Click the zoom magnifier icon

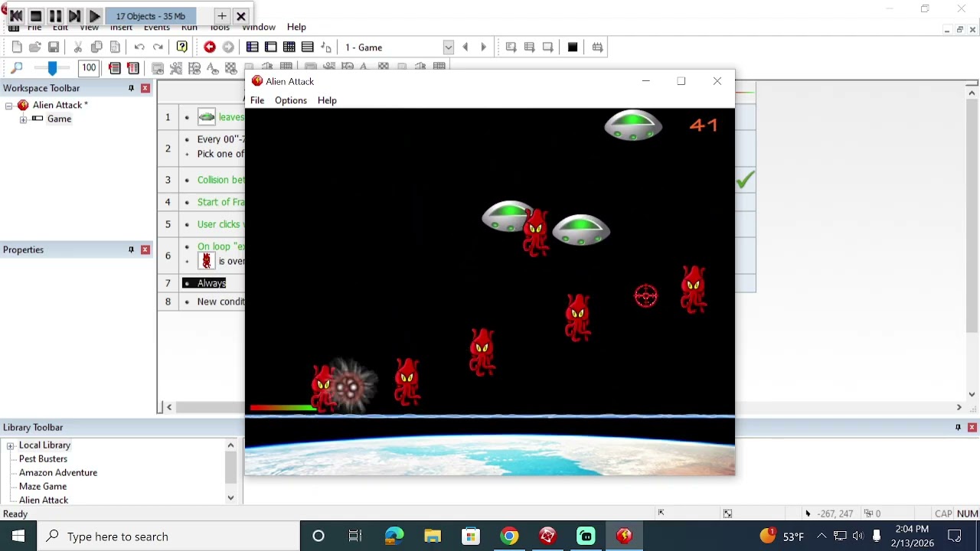click(17, 68)
